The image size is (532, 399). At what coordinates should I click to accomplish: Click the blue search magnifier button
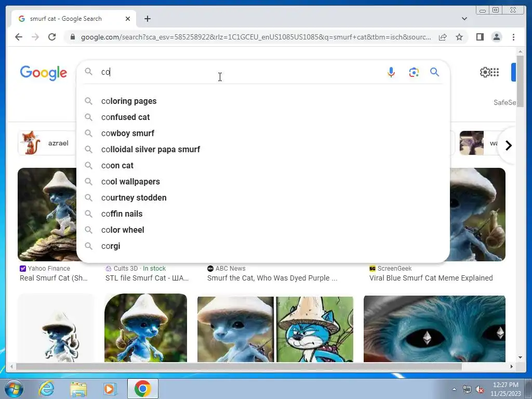point(434,72)
